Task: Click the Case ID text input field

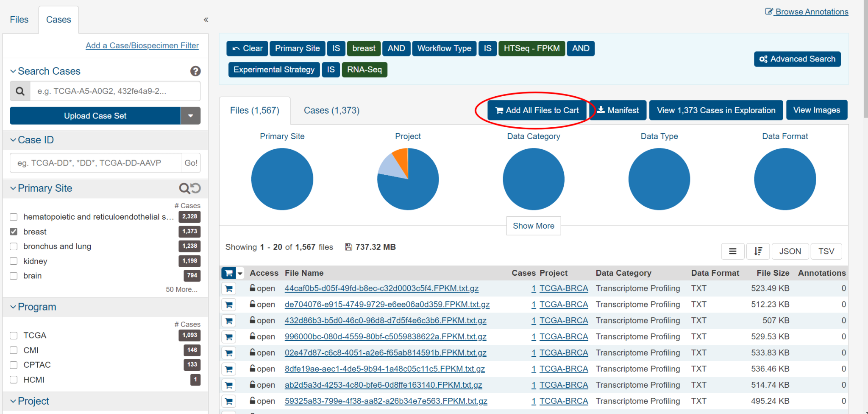Action: click(x=96, y=163)
